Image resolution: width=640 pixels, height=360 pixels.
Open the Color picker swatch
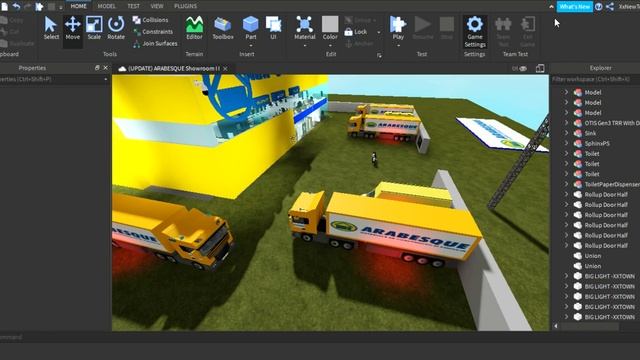tap(330, 24)
